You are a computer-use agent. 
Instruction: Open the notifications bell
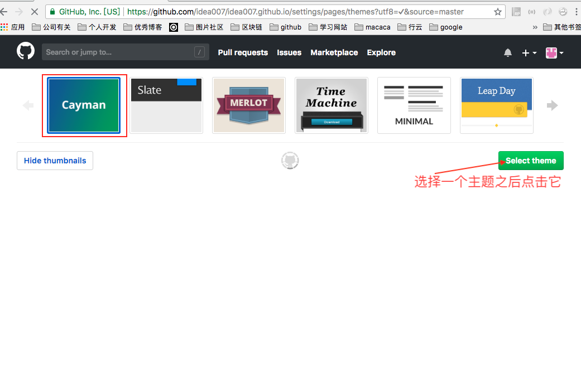click(508, 52)
